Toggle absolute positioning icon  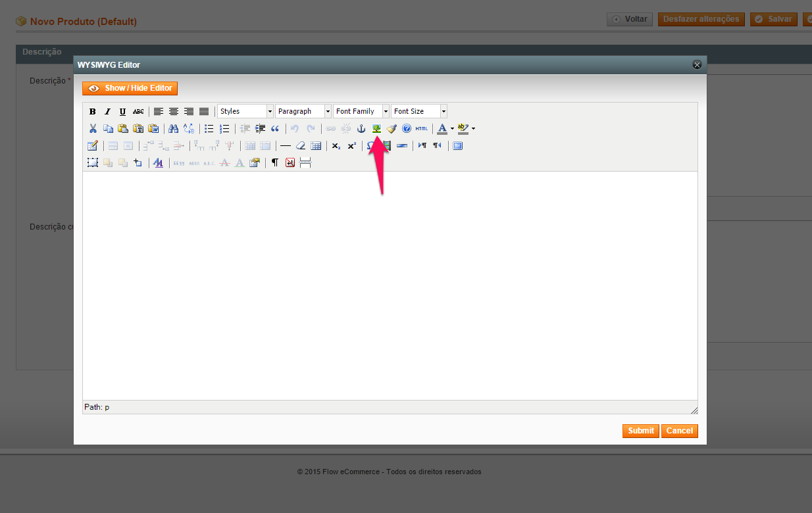[138, 162]
